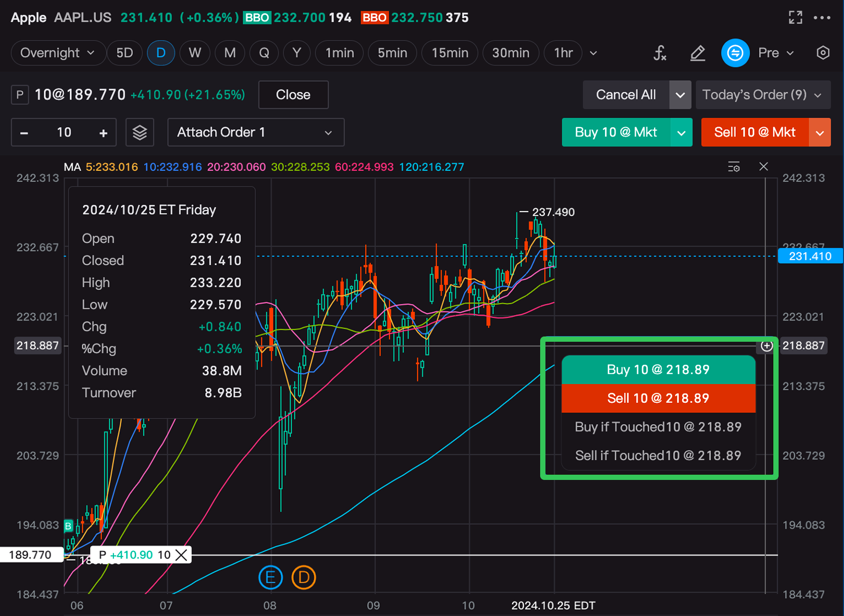Click the Buy 10 @ Mkt button
Viewport: 844px width, 616px height.
(616, 132)
